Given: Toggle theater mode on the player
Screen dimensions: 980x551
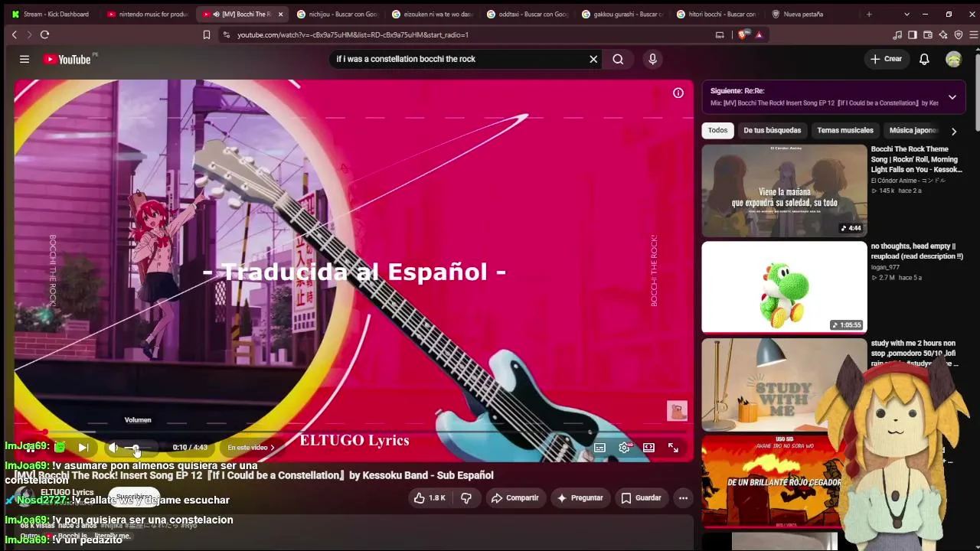Looking at the screenshot, I should pos(648,448).
